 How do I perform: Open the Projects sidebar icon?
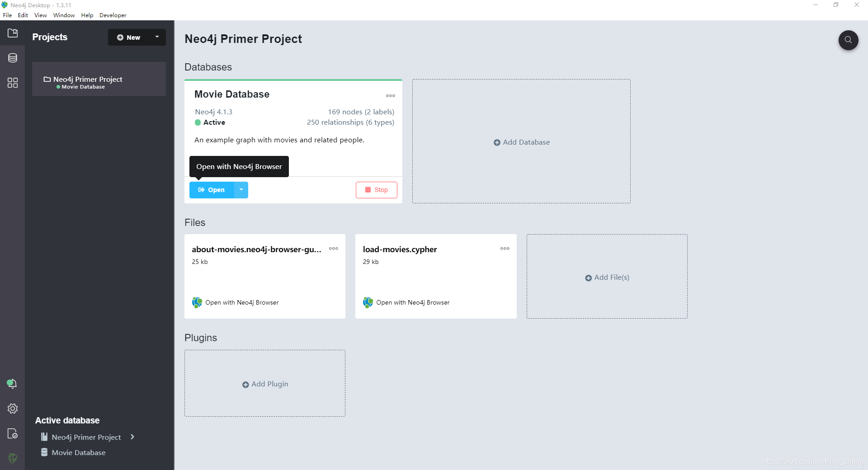pyautogui.click(x=13, y=33)
